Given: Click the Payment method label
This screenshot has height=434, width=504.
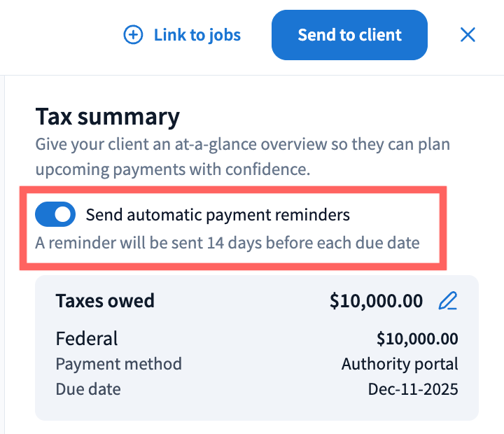Looking at the screenshot, I should tap(118, 364).
